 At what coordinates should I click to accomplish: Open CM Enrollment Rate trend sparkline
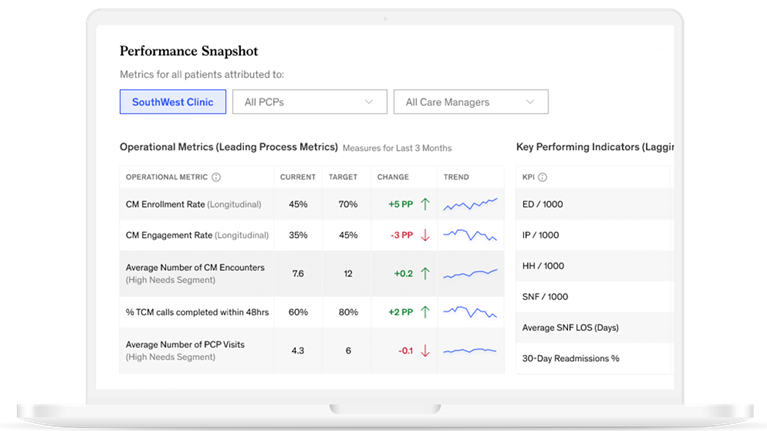[x=470, y=204]
